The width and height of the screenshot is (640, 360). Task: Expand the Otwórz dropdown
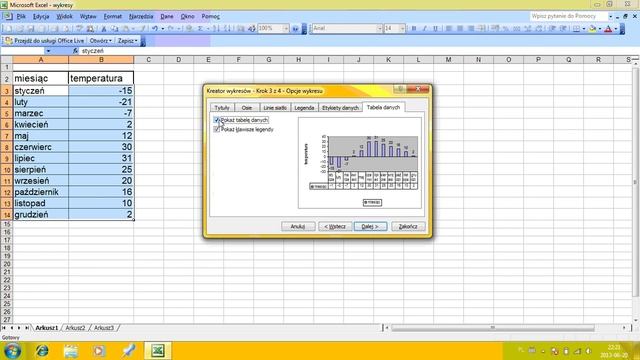coord(100,41)
